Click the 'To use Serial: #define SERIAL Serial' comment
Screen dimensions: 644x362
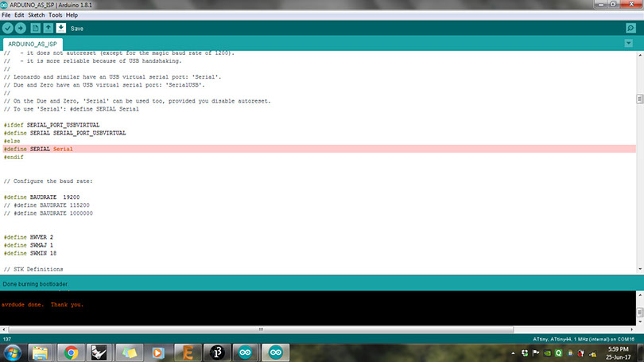71,109
